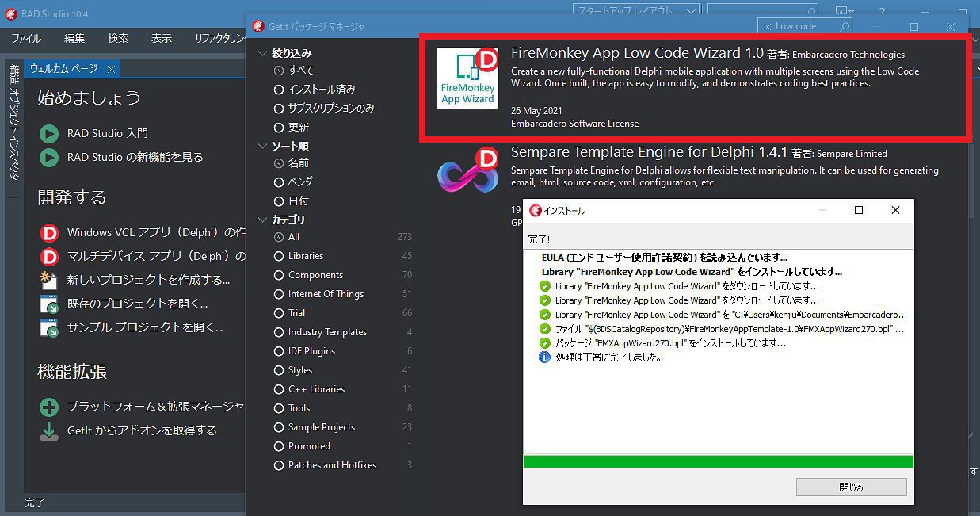Click the magnifier icon in GetIt search box
The image size is (980, 516).
click(x=844, y=26)
